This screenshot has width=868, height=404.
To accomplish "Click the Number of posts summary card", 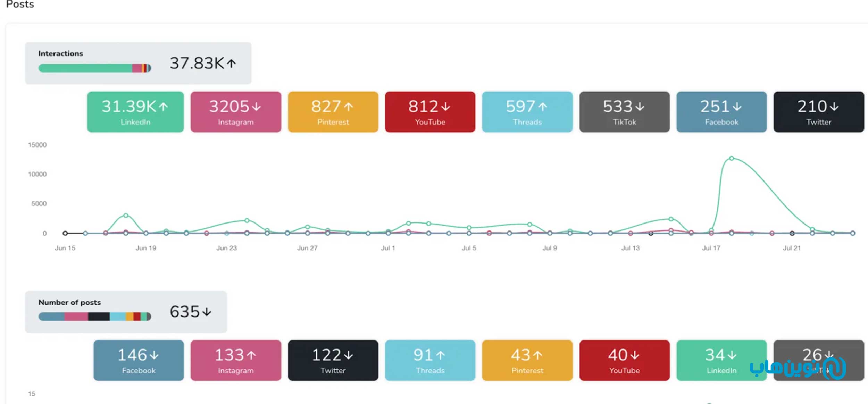I will (x=126, y=311).
